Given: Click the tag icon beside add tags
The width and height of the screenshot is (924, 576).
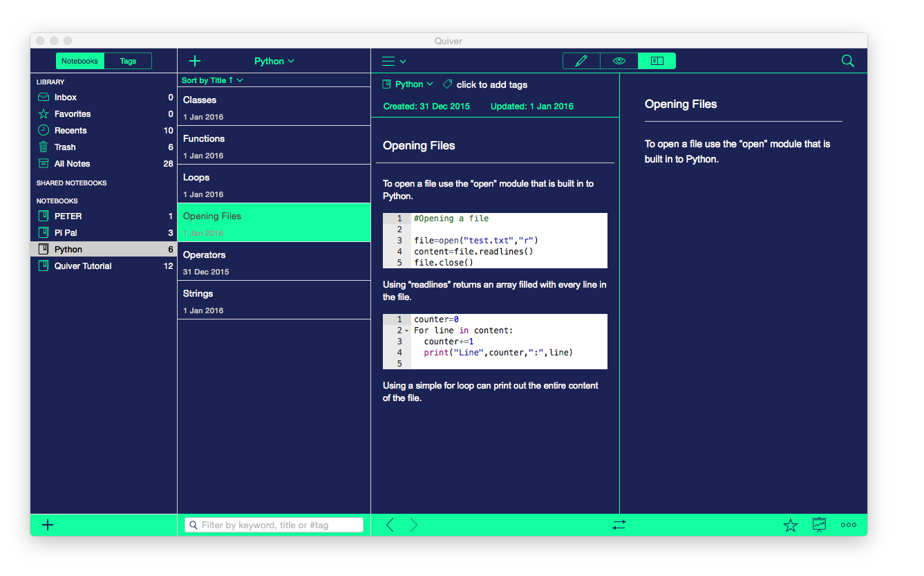Looking at the screenshot, I should click(447, 84).
